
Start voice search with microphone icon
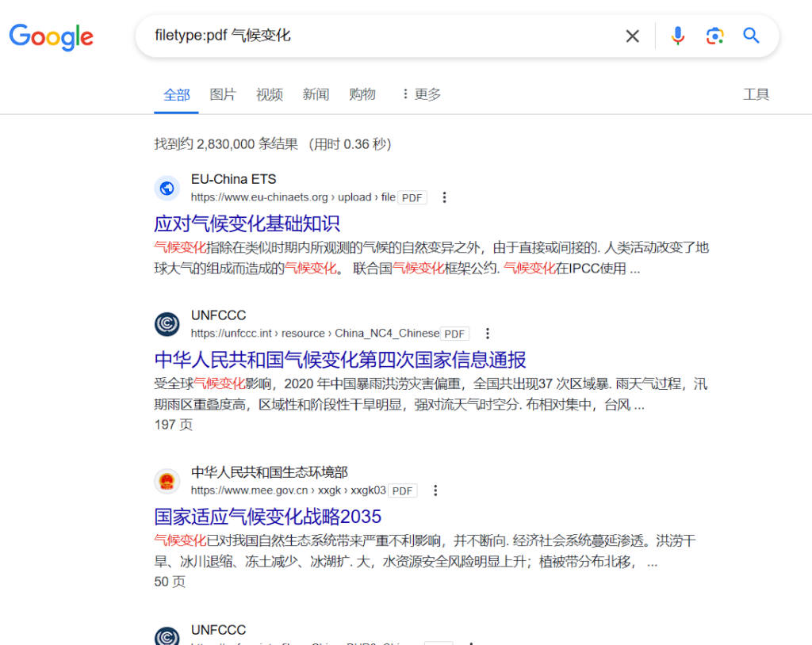(677, 36)
